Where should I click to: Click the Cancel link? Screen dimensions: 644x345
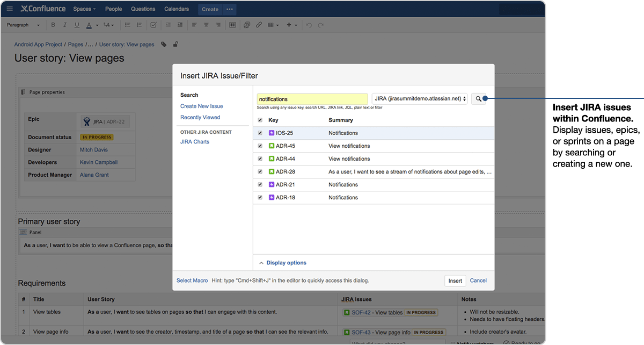[x=478, y=281]
